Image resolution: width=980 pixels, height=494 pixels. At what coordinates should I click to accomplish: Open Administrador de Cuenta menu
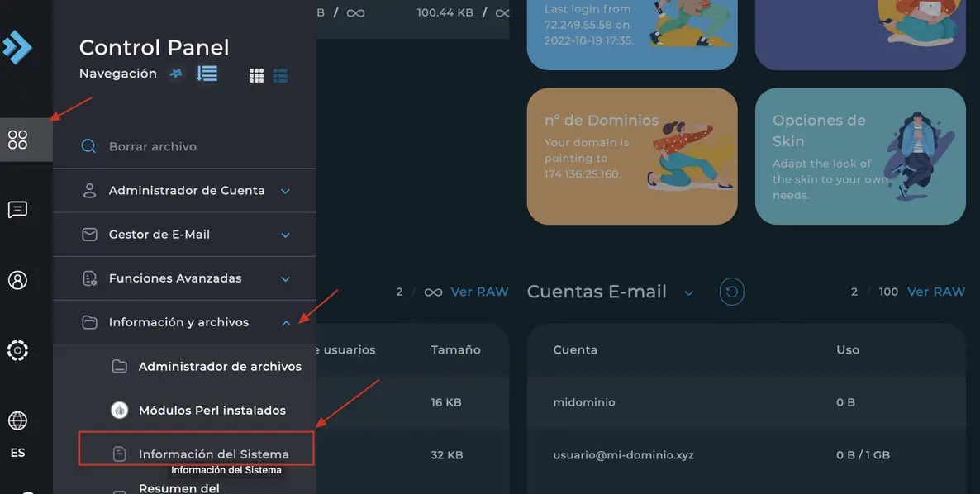[184, 191]
